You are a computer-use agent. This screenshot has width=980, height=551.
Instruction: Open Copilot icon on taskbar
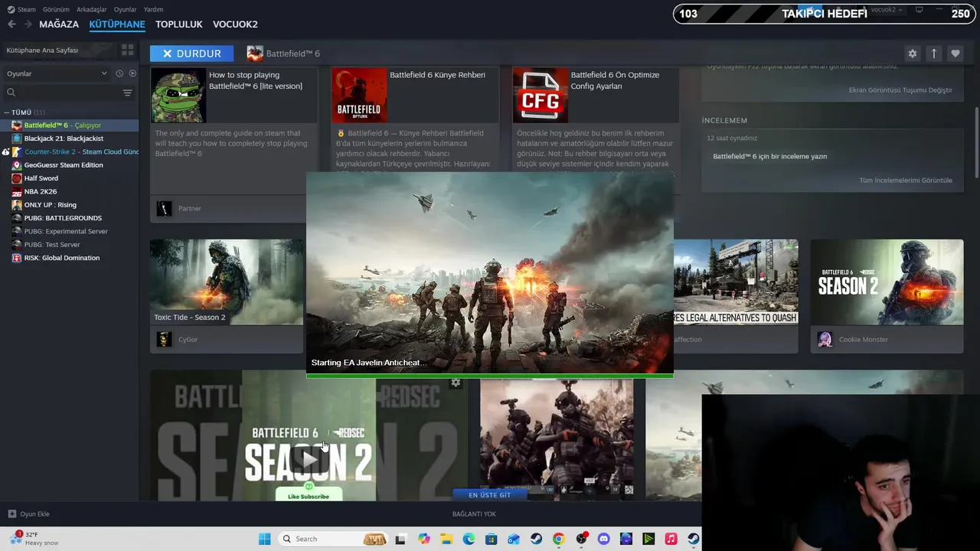point(424,539)
